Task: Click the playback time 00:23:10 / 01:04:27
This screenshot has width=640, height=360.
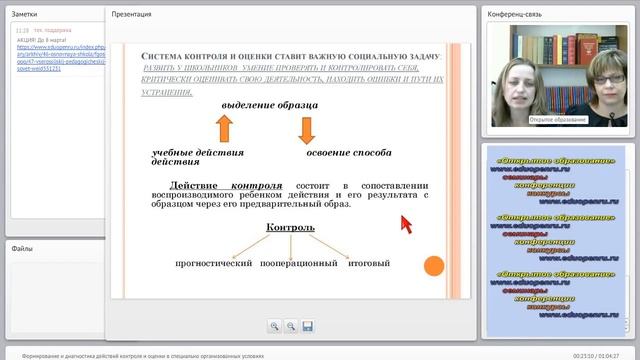Action: tap(596, 356)
